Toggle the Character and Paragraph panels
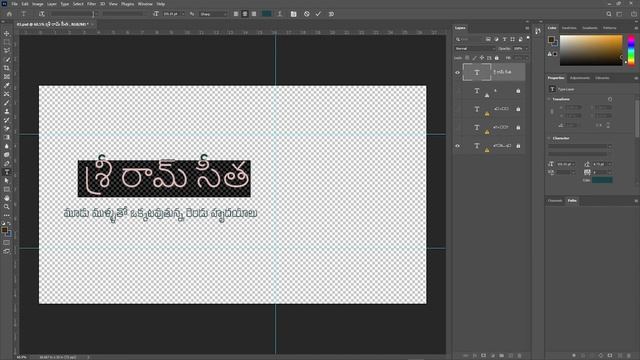This screenshot has width=640, height=360. pyautogui.click(x=293, y=14)
